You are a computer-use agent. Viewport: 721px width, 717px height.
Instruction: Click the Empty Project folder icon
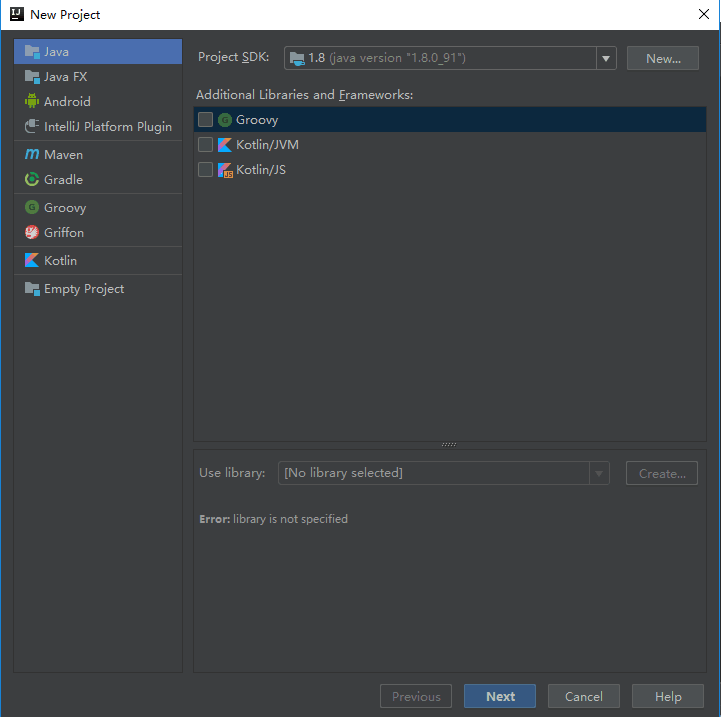(x=32, y=289)
